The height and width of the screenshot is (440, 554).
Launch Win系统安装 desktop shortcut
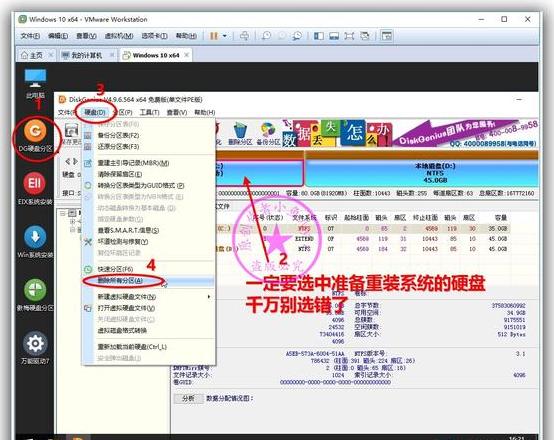(x=35, y=242)
